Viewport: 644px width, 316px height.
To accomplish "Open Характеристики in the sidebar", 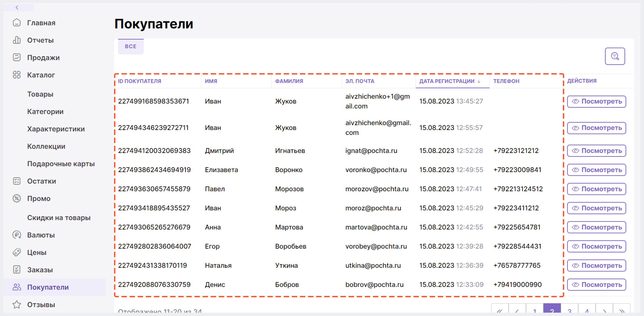I will [x=56, y=129].
